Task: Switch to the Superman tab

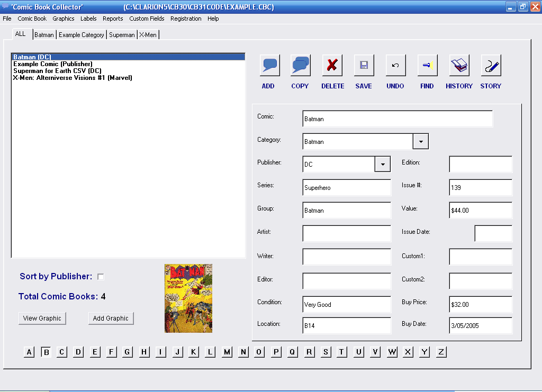Action: pos(122,35)
